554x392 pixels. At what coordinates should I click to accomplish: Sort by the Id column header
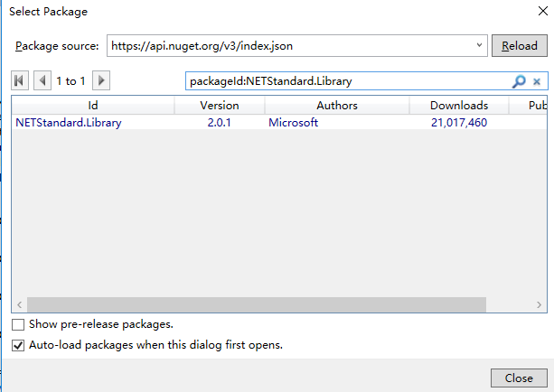tap(93, 106)
